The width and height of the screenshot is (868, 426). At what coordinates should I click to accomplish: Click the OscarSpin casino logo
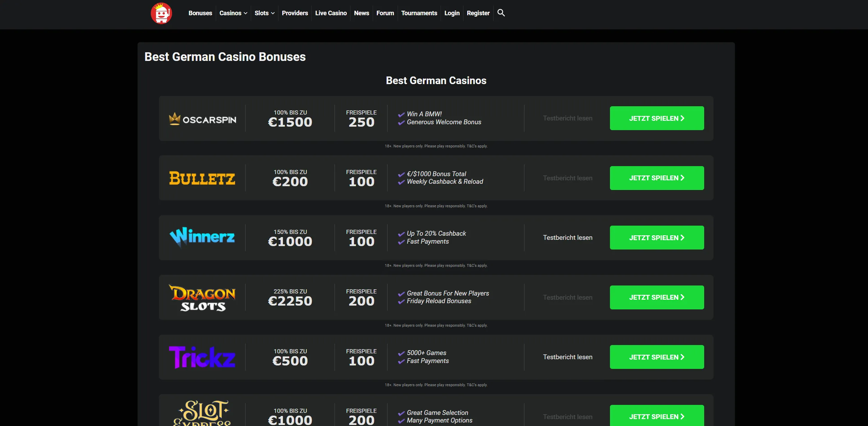click(202, 119)
